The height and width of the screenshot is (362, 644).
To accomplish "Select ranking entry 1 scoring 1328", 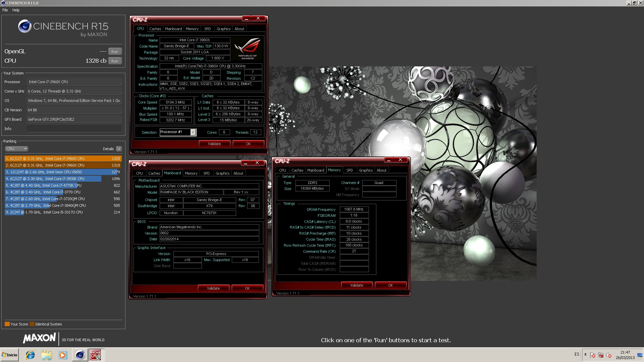I will pyautogui.click(x=63, y=159).
